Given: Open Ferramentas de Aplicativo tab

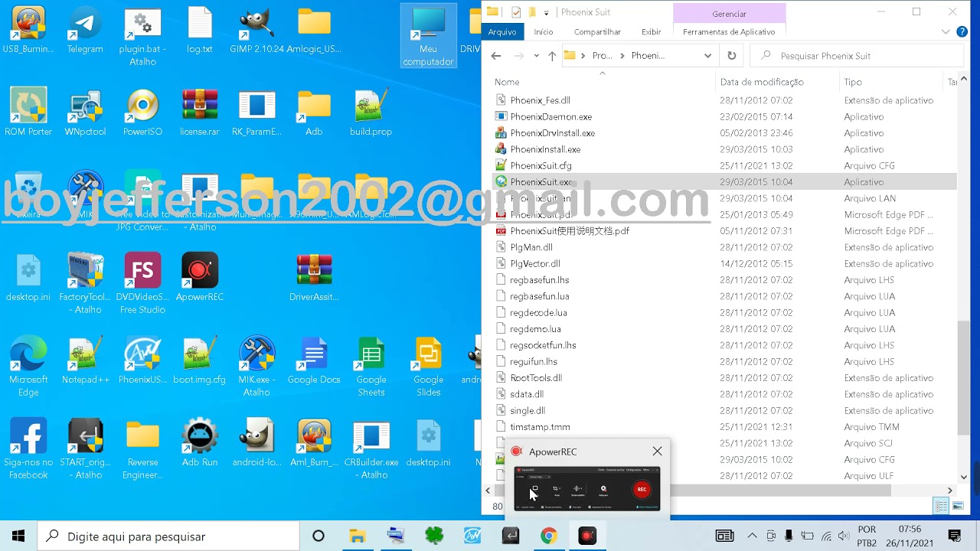Looking at the screenshot, I should tap(729, 31).
